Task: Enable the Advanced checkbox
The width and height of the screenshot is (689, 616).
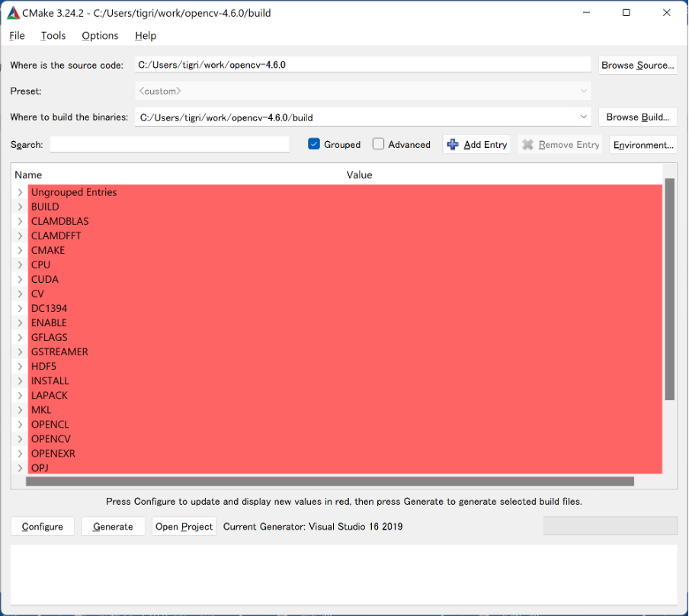Action: pos(377,144)
